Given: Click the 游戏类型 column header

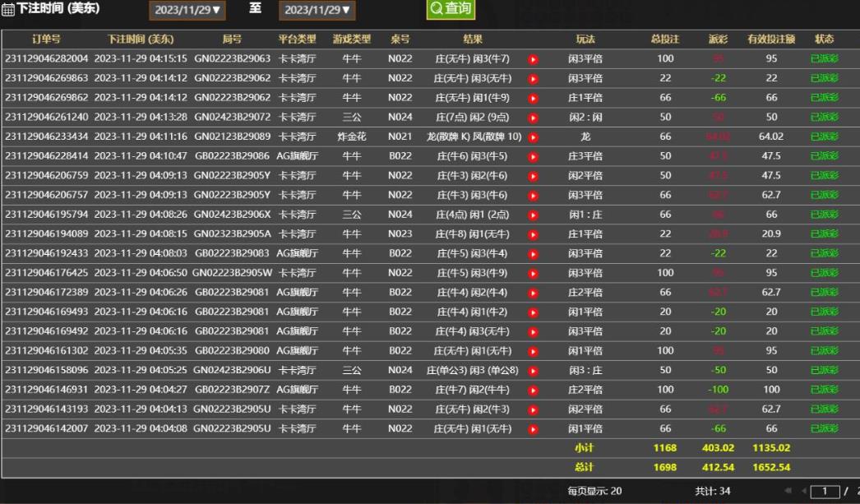Looking at the screenshot, I should coord(352,39).
